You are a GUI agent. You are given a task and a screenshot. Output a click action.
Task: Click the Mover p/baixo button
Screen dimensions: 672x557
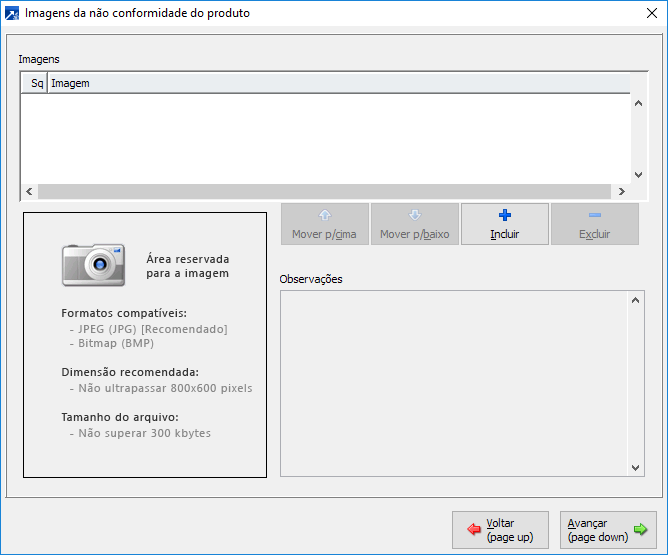417,225
